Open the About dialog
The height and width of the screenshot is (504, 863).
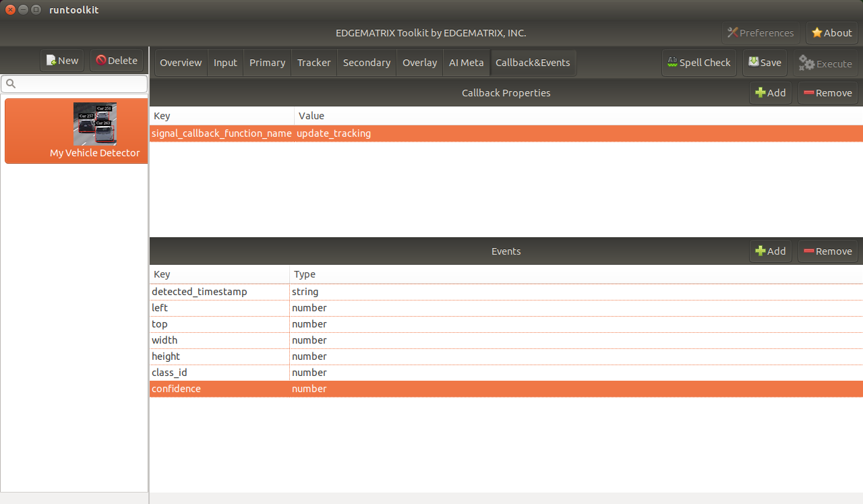[x=832, y=33]
